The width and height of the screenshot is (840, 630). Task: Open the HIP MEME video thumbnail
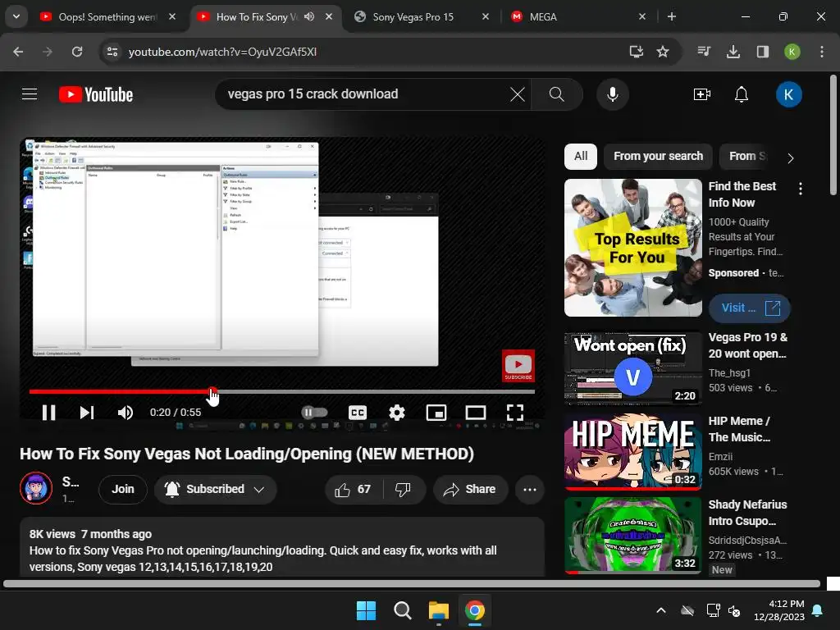point(632,451)
